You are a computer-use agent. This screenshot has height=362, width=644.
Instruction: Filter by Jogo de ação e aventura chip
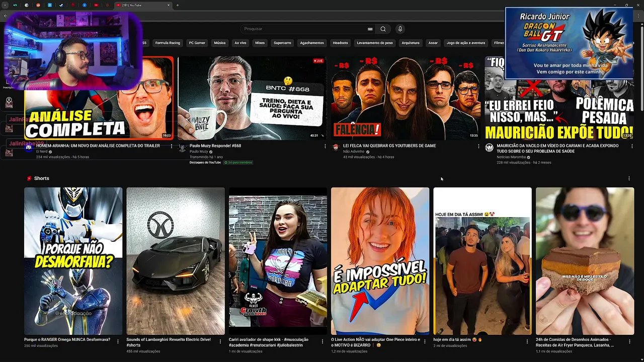pos(466,43)
